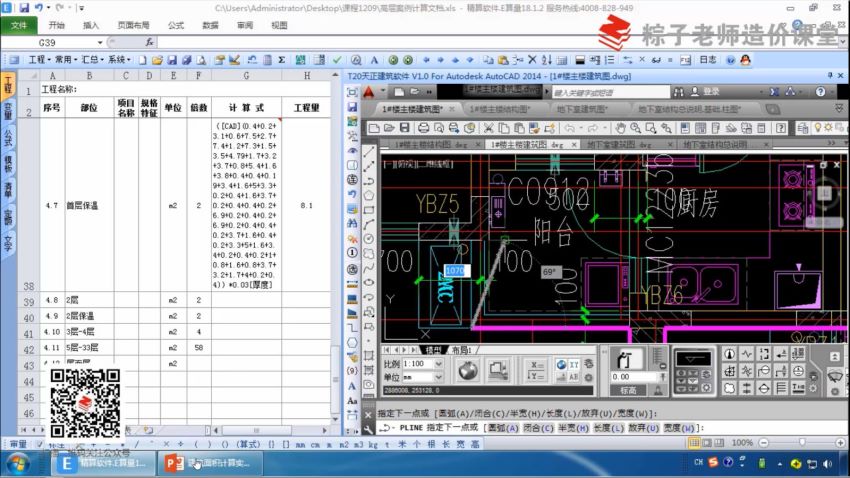
Task: Switch to 1#楼主楼结构图 upper document tab
Action: click(499, 109)
